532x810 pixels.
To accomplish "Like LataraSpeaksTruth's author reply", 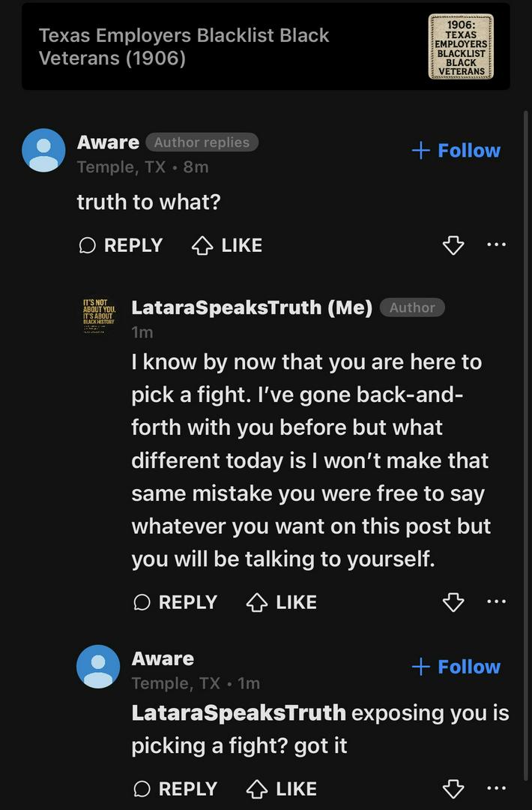I will pos(282,602).
